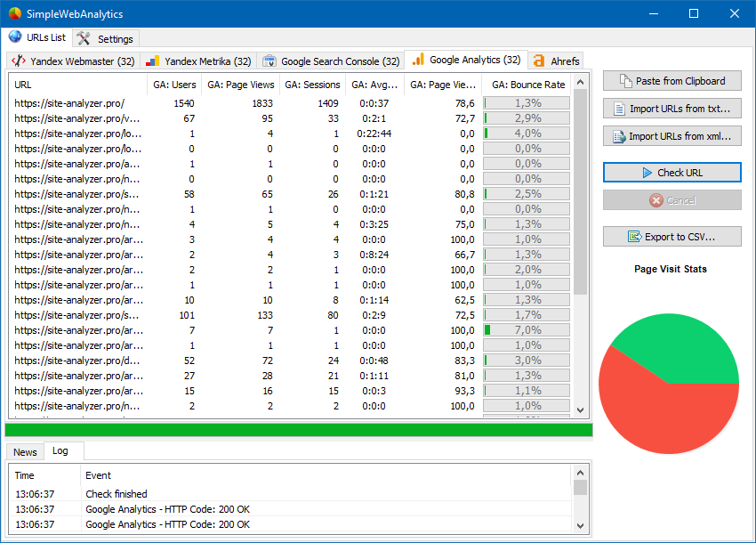
Task: Click the play triangle icon on Check URL
Action: pyautogui.click(x=647, y=173)
